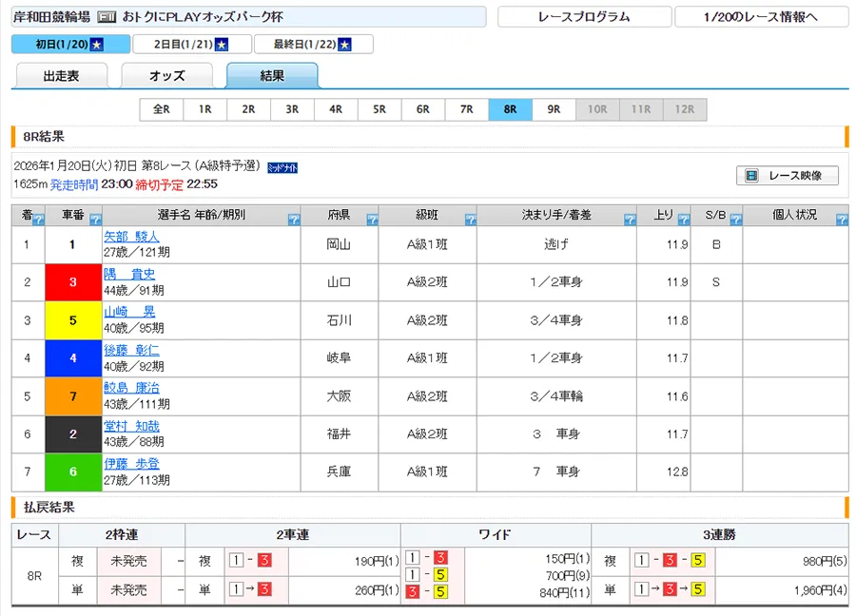Open the 個人状況 column help icon
The height and width of the screenshot is (616, 856).
(x=841, y=220)
